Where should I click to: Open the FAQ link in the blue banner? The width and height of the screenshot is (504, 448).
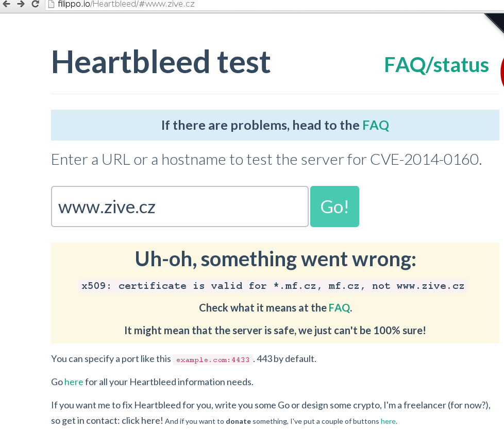(x=376, y=125)
